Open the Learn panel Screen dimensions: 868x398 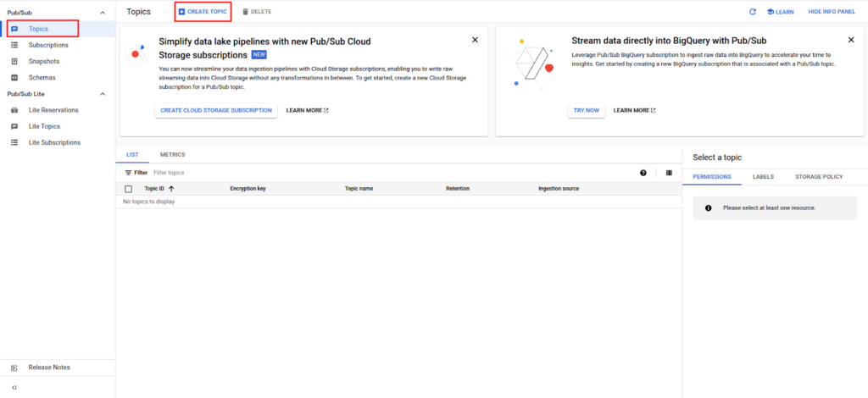(780, 12)
